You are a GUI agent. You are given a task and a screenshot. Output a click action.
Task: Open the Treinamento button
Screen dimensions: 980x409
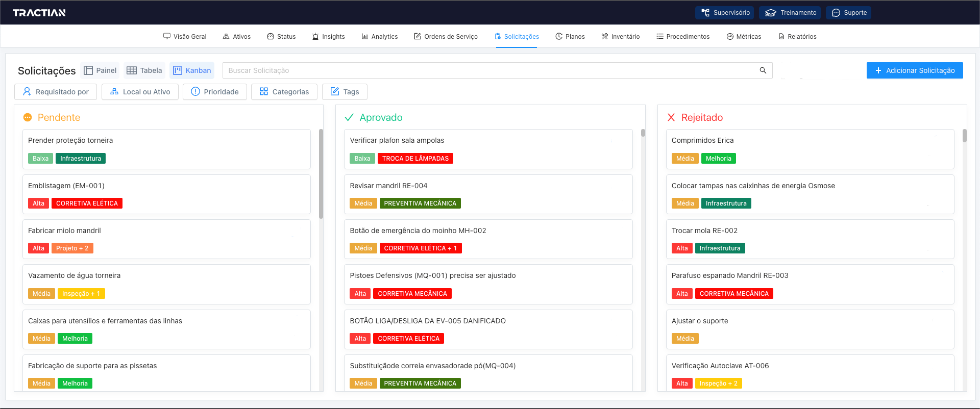(790, 13)
